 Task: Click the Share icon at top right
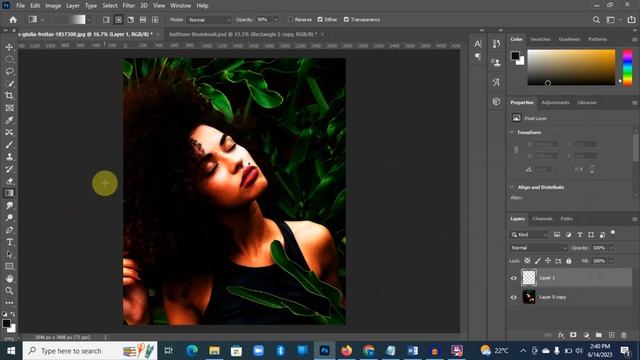[x=631, y=20]
